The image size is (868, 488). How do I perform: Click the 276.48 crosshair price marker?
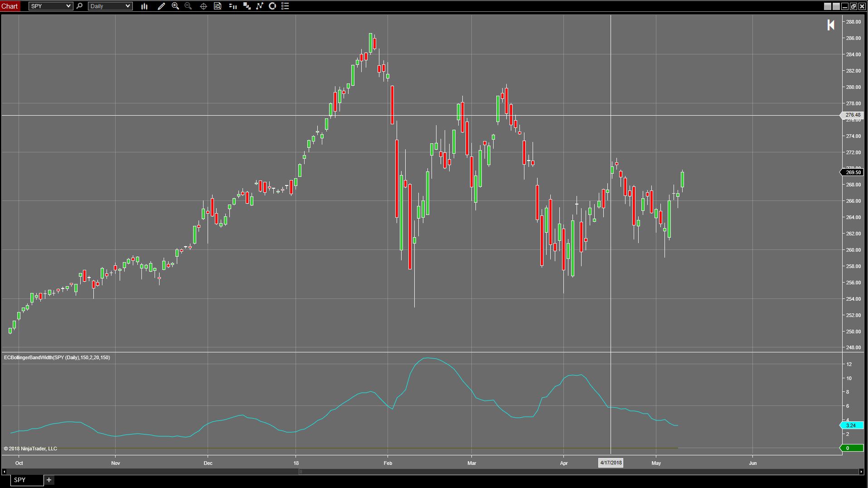(x=852, y=115)
